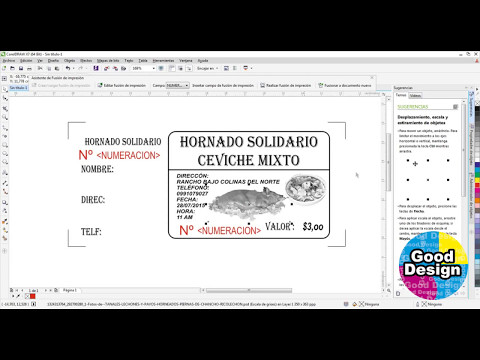
Task: Click the vertical scrollbar beside the canvas
Action: click(x=388, y=162)
